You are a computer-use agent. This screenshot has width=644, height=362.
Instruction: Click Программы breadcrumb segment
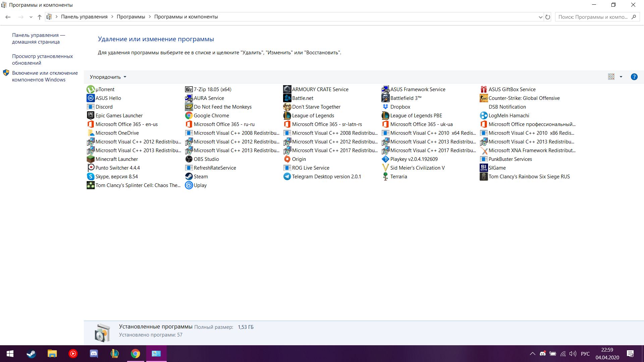(131, 17)
